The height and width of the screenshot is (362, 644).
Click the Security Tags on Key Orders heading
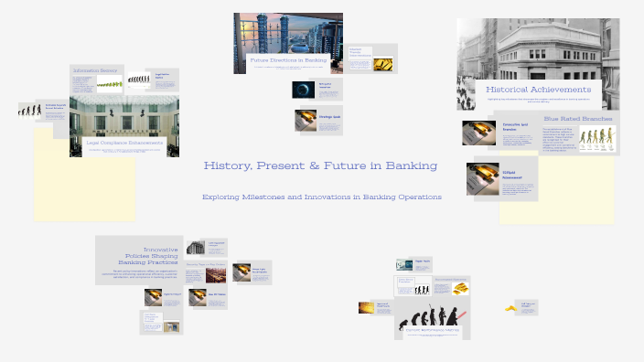[x=206, y=265]
